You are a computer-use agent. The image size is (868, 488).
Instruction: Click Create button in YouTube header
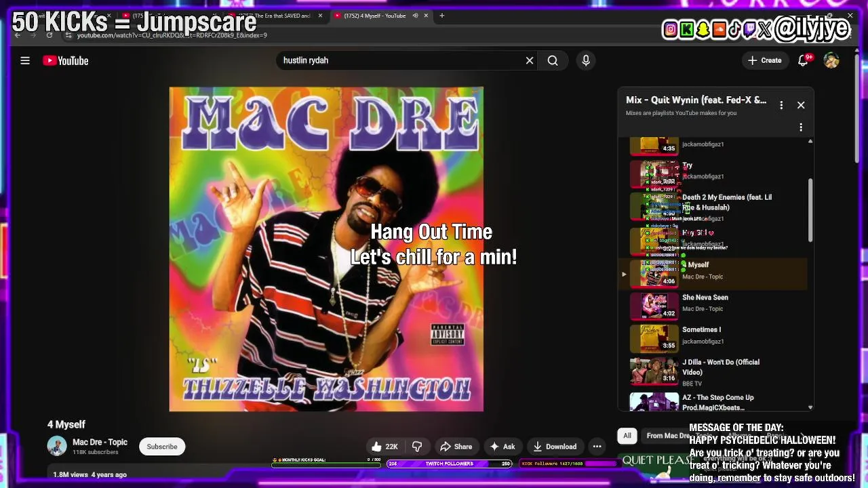click(765, 60)
